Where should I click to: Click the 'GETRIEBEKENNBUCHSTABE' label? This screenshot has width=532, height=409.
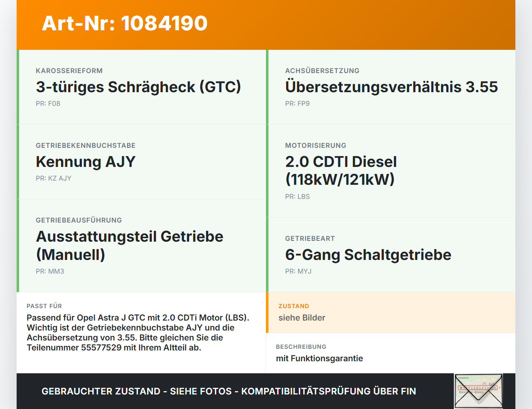pyautogui.click(x=86, y=145)
